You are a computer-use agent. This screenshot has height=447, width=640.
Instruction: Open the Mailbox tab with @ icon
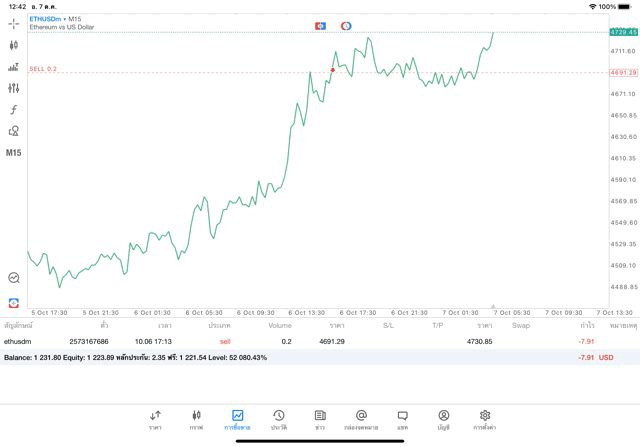(361, 419)
